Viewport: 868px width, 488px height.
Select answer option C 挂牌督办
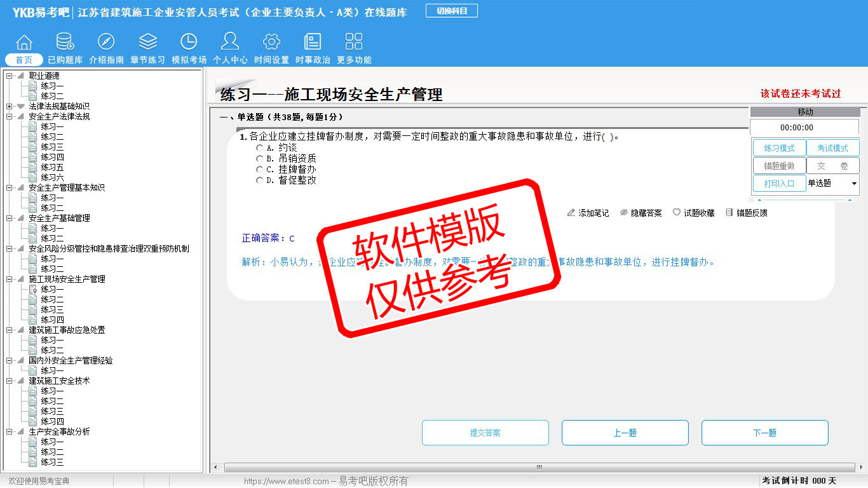tap(259, 170)
